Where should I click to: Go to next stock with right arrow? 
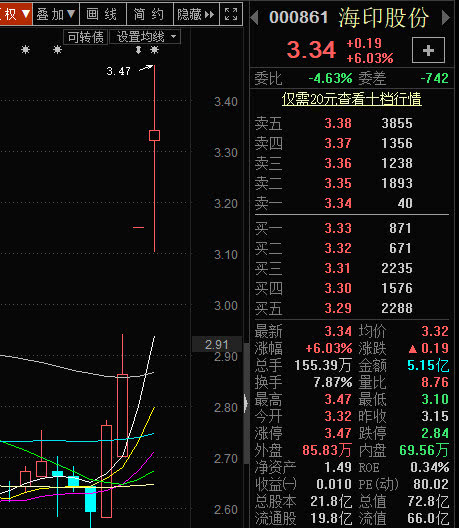(446, 17)
